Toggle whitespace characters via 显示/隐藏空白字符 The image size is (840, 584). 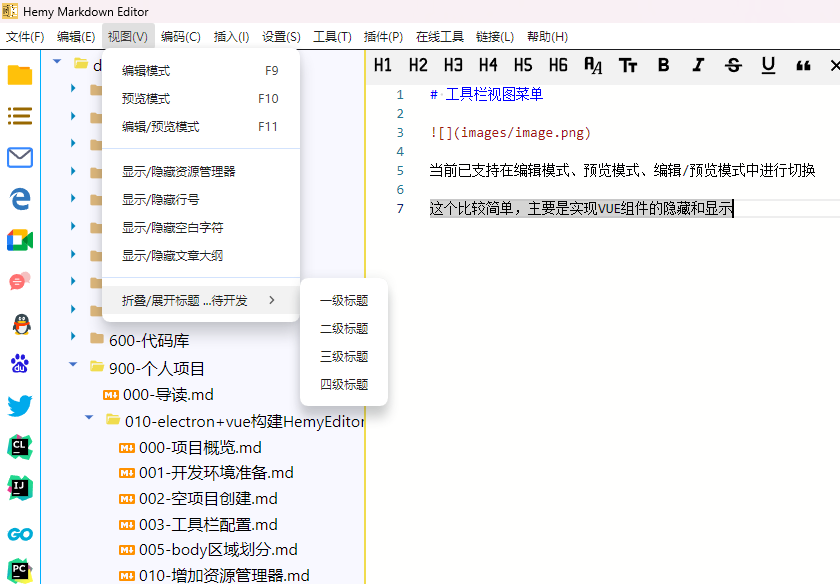[172, 228]
